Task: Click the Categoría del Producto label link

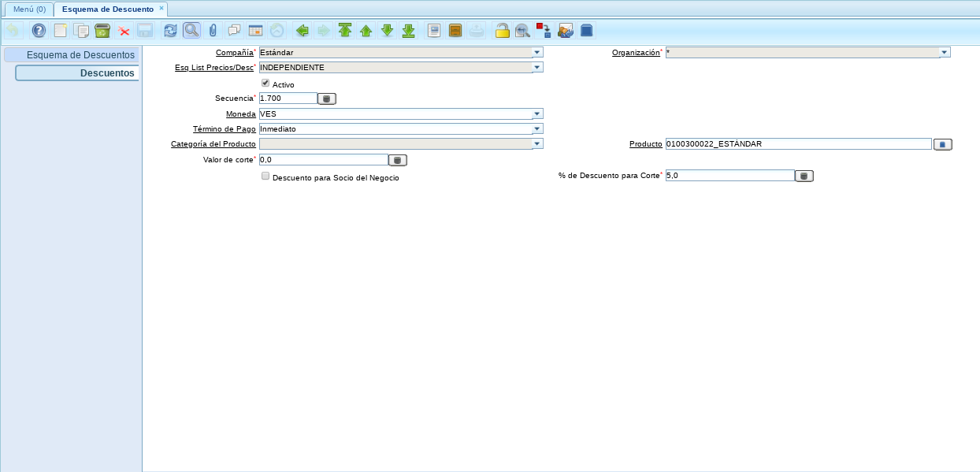Action: (213, 145)
